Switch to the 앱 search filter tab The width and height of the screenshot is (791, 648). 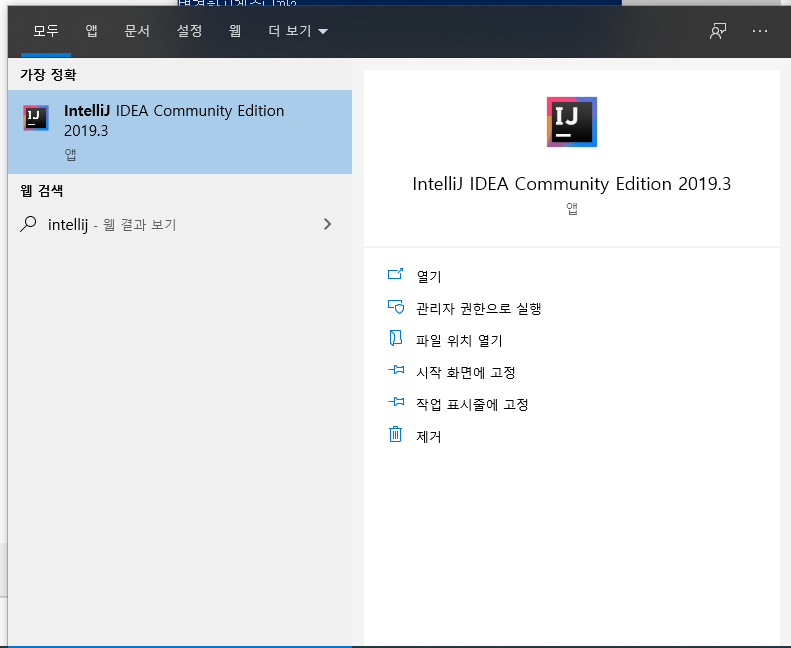click(x=91, y=31)
